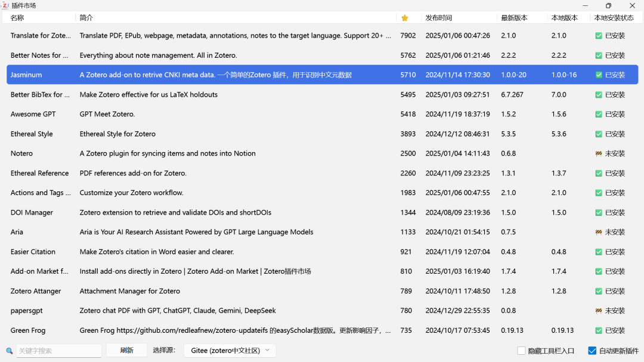This screenshot has height=362, width=644.
Task: Click the 最新版本 column header
Action: coord(514,18)
